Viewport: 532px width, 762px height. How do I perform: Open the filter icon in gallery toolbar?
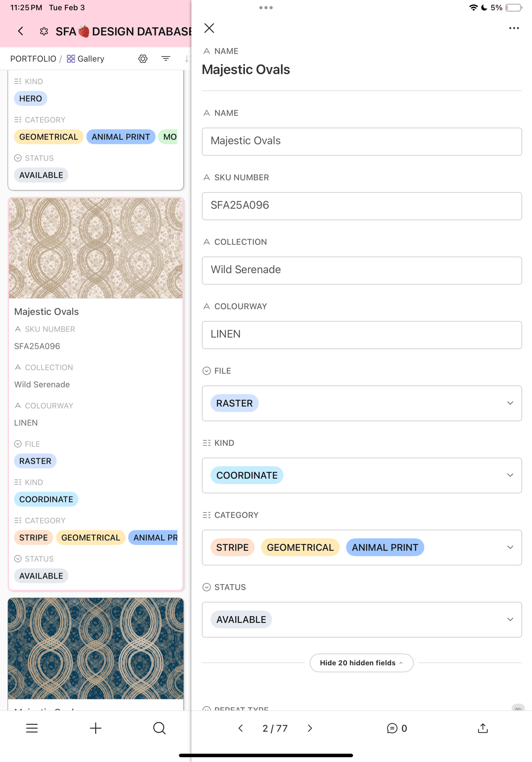[166, 59]
